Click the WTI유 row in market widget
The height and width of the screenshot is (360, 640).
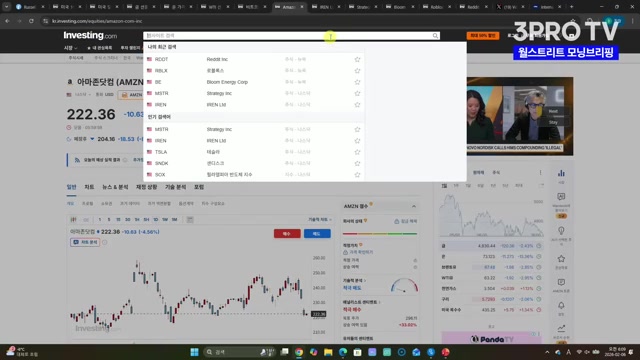tap(492, 278)
